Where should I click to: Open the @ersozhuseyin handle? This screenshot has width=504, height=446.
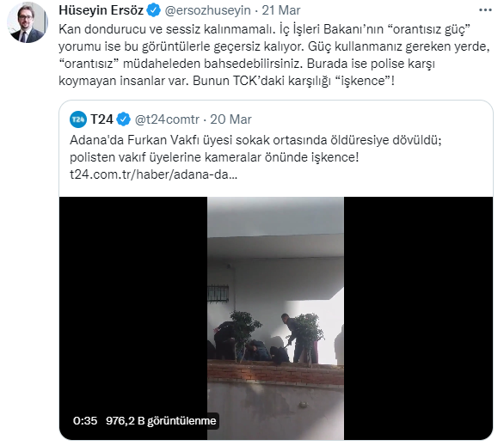point(207,10)
